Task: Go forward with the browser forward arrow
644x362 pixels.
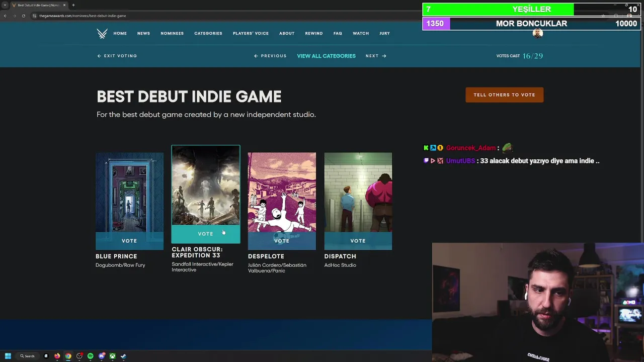Action: [x=14, y=16]
